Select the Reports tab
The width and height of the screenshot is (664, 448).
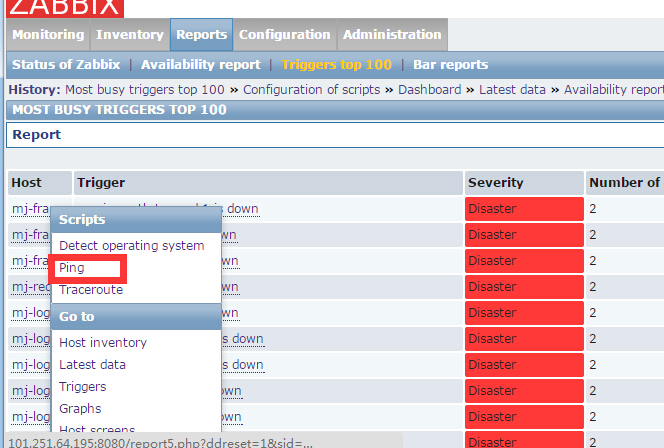[x=202, y=35]
